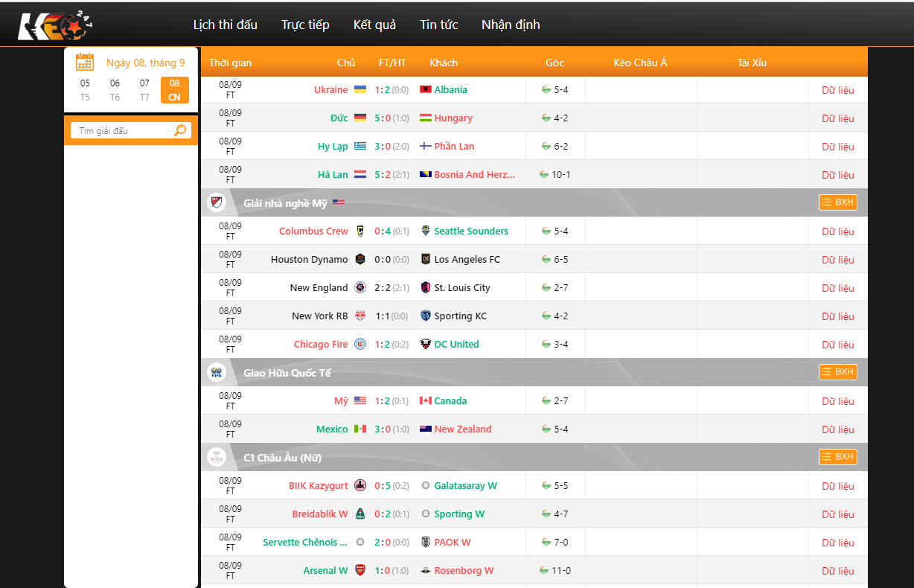Viewport: 914px width, 588px height.
Task: Click the Hà Lan score 5:2
Action: 383,174
